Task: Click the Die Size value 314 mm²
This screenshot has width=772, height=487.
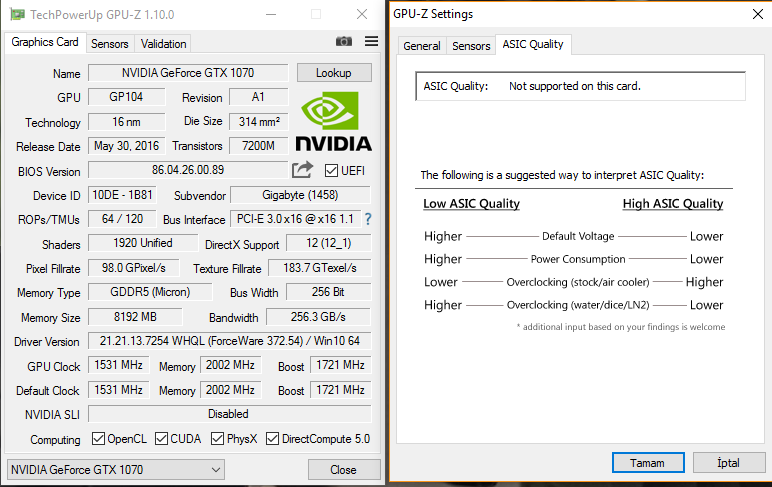Action: tap(258, 122)
